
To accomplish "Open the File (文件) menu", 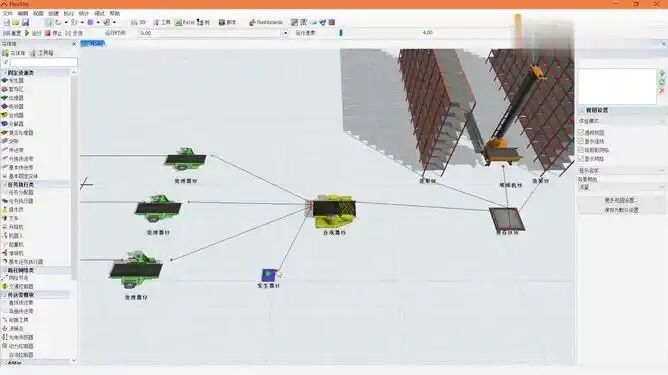I will [8, 14].
